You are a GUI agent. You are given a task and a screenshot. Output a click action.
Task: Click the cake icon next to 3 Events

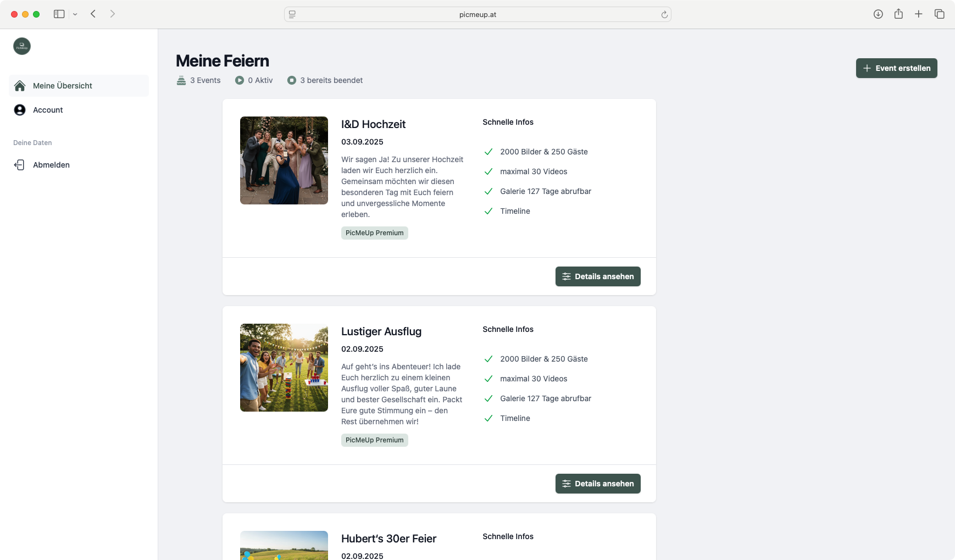click(181, 80)
